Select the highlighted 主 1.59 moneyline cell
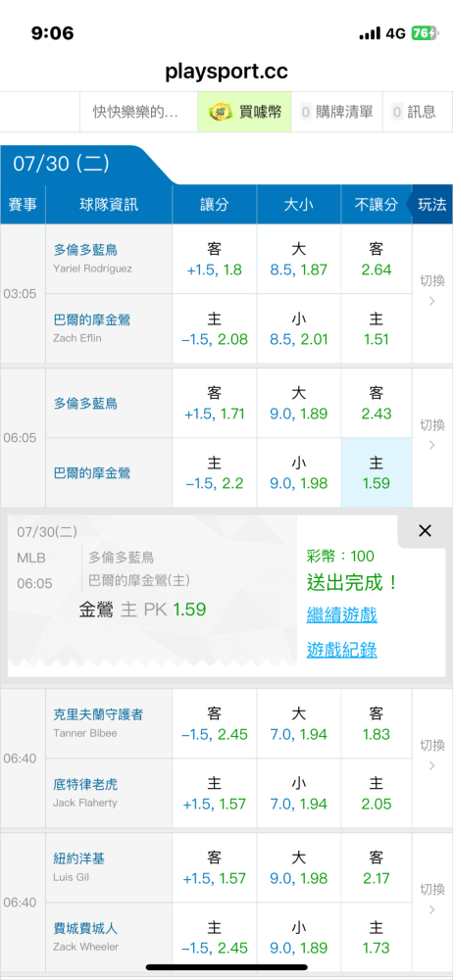The width and height of the screenshot is (453, 980). 377,472
